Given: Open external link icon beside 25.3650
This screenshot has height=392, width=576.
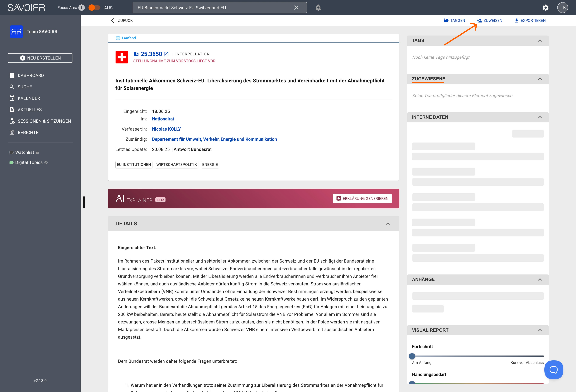Looking at the screenshot, I should click(166, 54).
